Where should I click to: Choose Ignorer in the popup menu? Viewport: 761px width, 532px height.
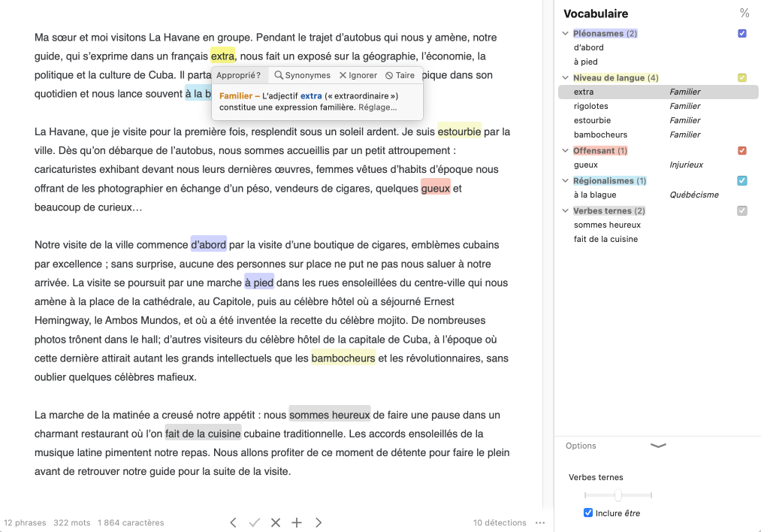(x=358, y=75)
